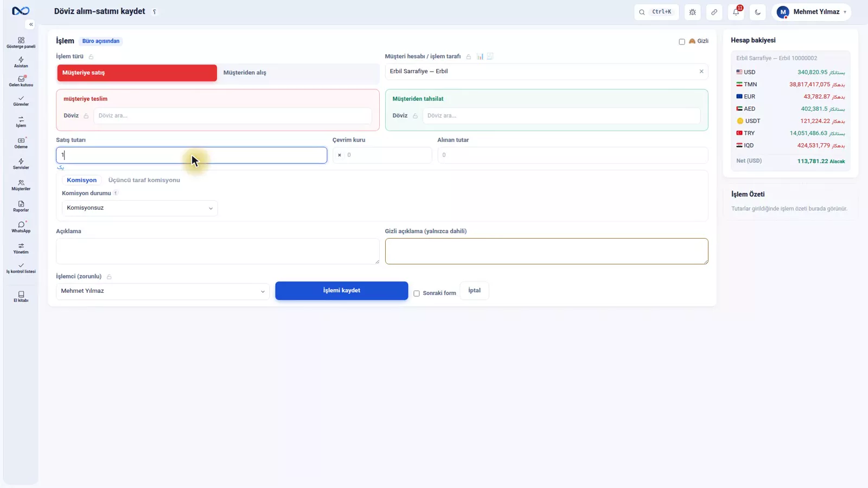Click the İptal button
Viewport: 868px width, 488px height.
[474, 291]
